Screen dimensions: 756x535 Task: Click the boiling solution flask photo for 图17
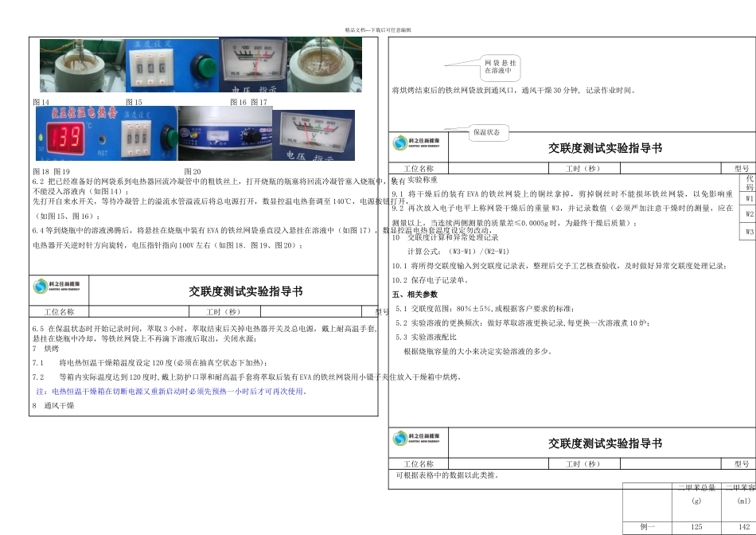pyautogui.click(x=325, y=64)
